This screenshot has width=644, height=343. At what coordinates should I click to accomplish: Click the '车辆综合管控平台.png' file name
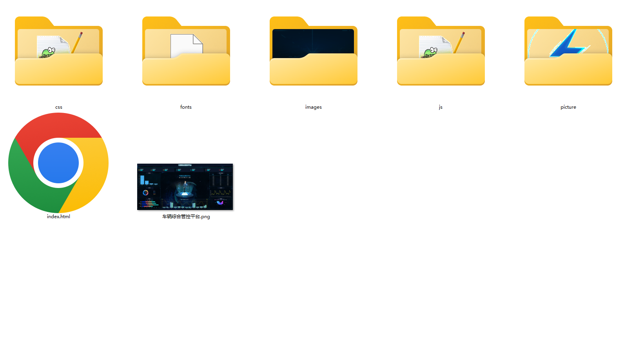point(186,217)
